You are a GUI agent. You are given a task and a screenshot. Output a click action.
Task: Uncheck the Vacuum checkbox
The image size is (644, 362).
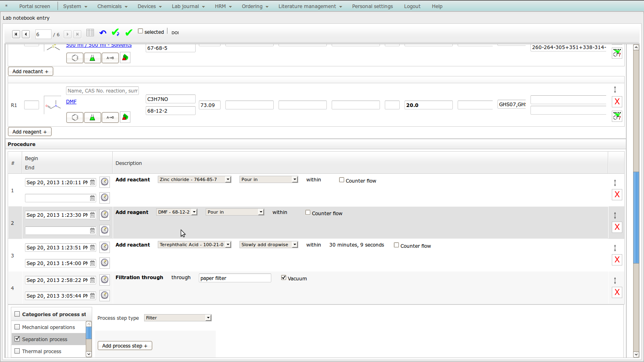tap(284, 278)
